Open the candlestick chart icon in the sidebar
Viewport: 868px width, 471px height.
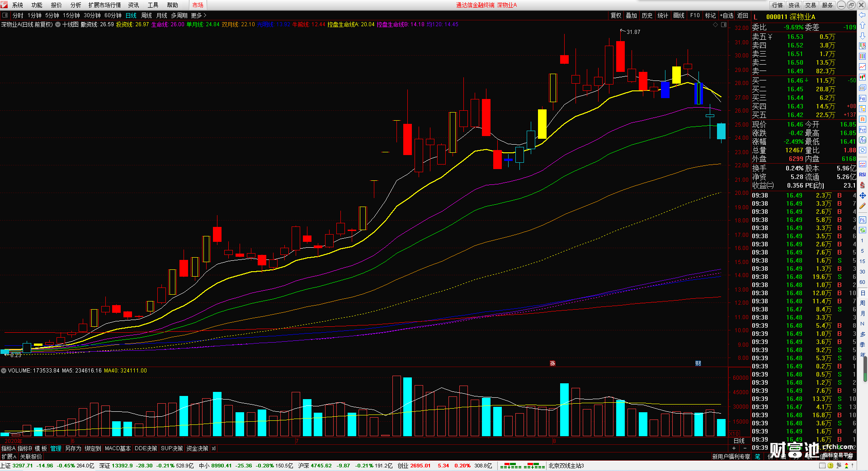[862, 77]
